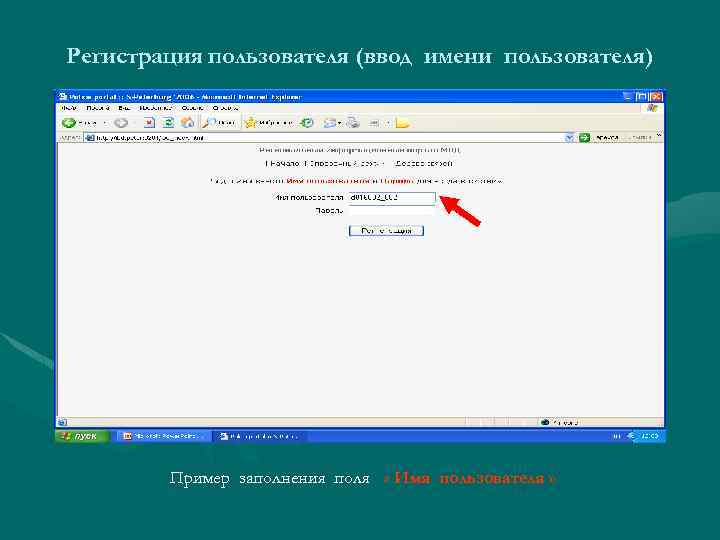Click the status bar page icon
Viewport: 720px width, 540px height.
point(63,422)
